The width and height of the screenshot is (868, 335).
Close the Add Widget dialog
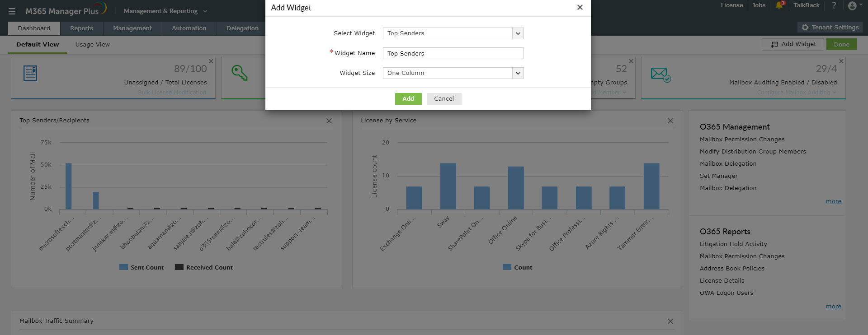580,7
